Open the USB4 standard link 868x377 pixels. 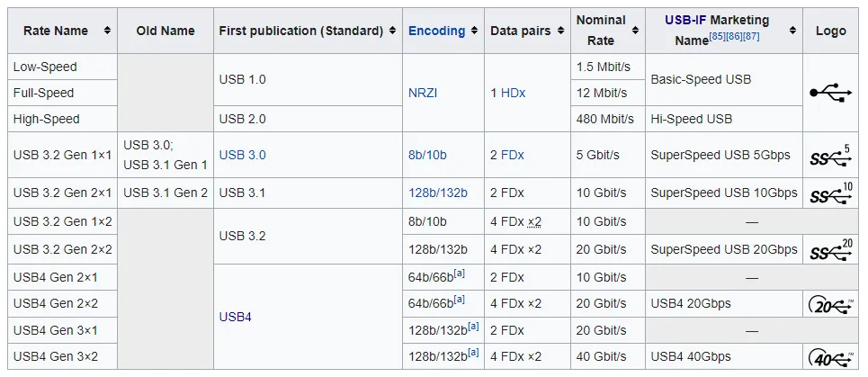pos(237,317)
